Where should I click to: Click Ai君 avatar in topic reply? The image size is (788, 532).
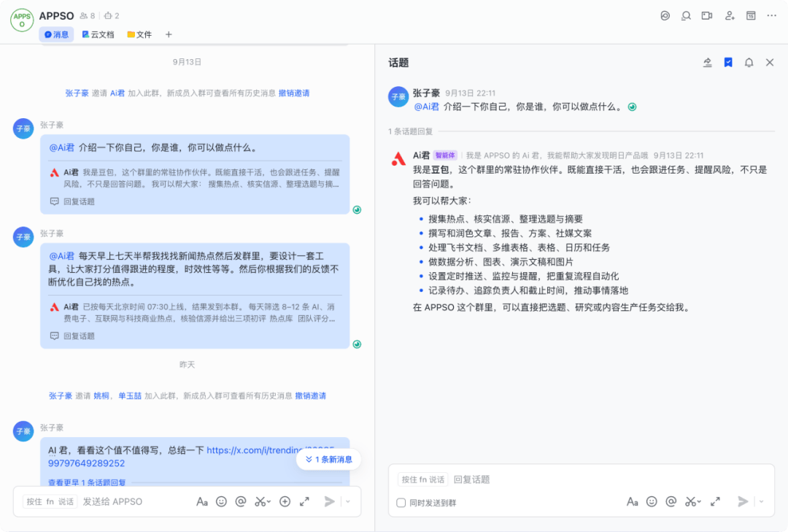point(398,159)
